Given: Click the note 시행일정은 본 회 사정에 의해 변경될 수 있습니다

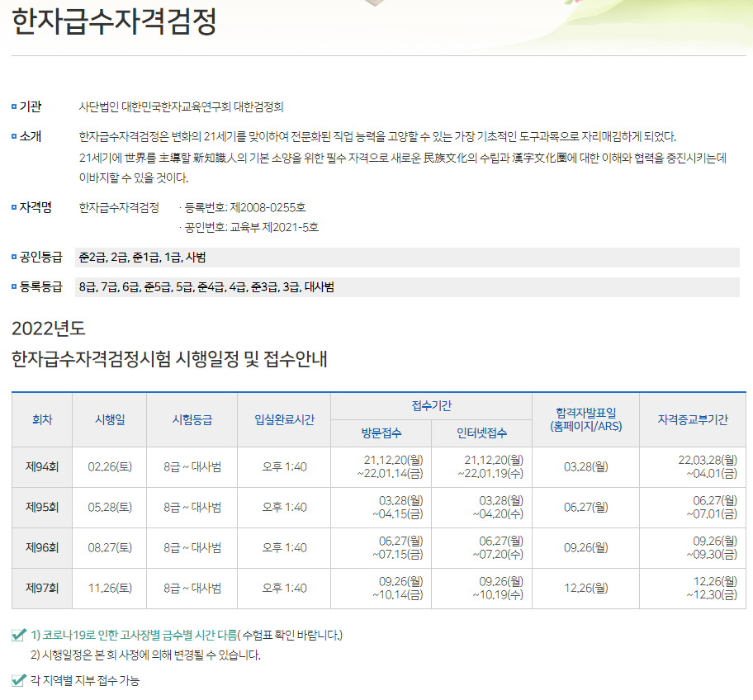Looking at the screenshot, I should coord(145,655).
